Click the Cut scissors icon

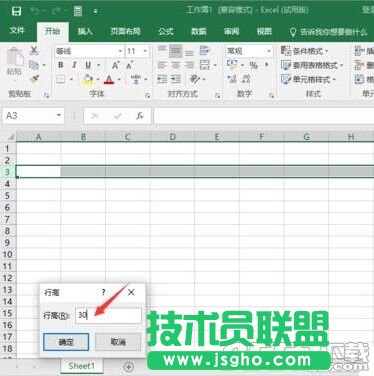[34, 51]
